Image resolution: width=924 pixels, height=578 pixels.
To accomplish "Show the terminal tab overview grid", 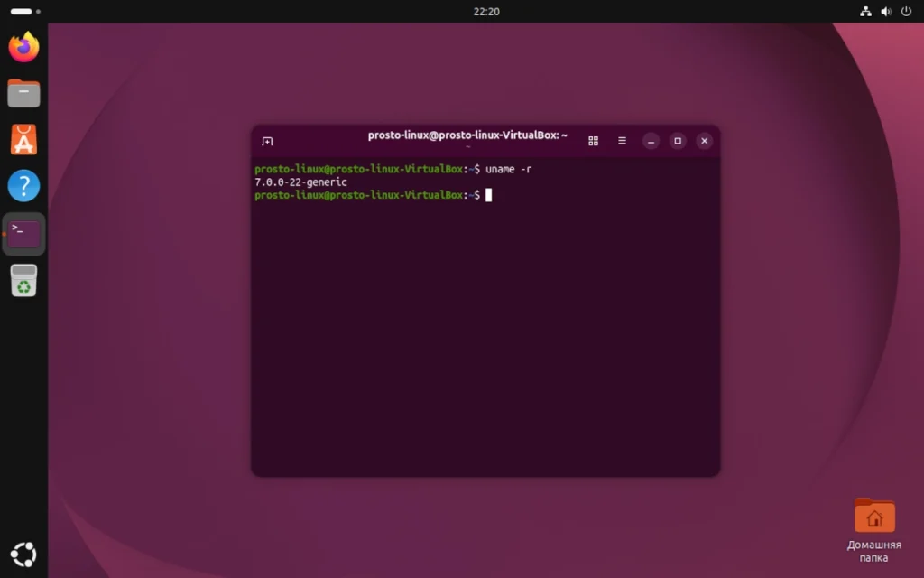I will pyautogui.click(x=594, y=141).
